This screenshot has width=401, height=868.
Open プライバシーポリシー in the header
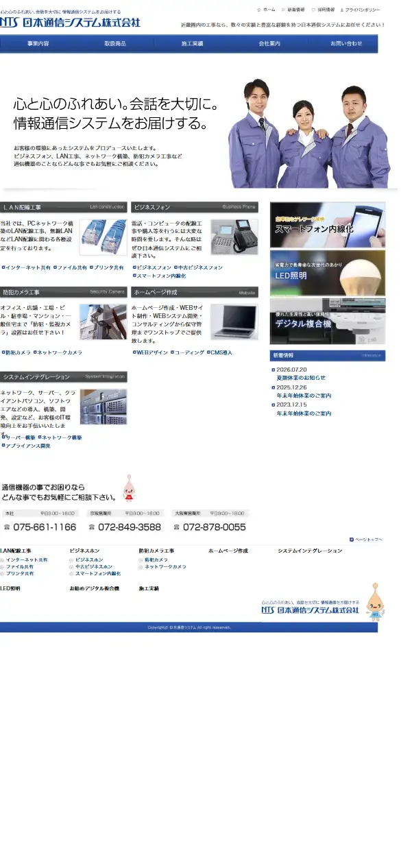(x=361, y=10)
